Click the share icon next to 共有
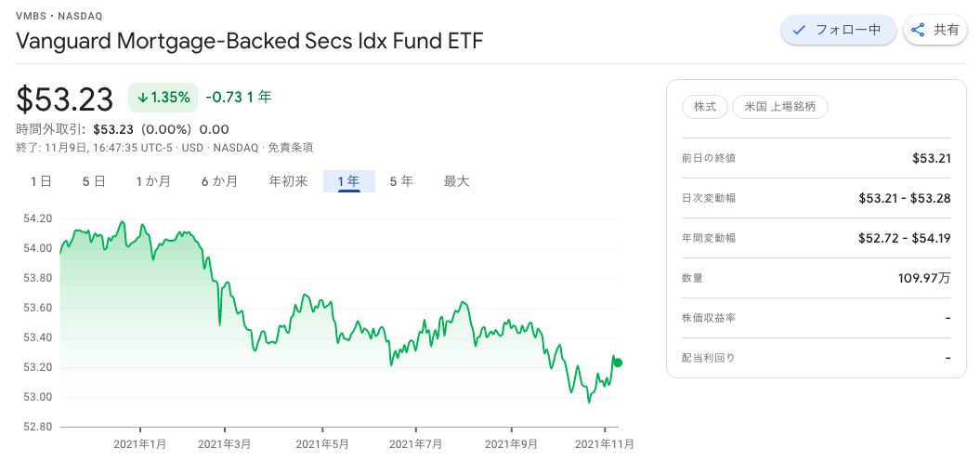Screen dimensions: 980x462 (x=918, y=30)
